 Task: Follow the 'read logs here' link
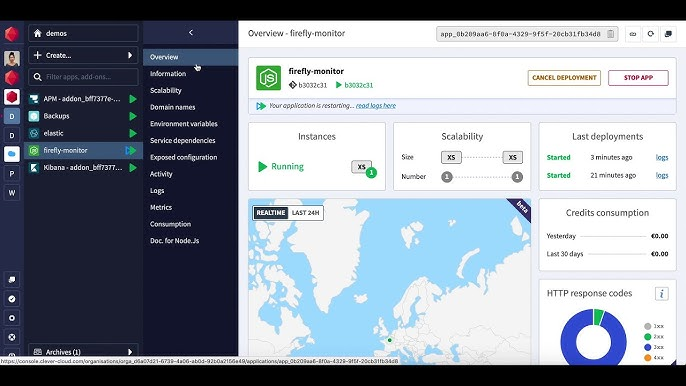pyautogui.click(x=376, y=105)
